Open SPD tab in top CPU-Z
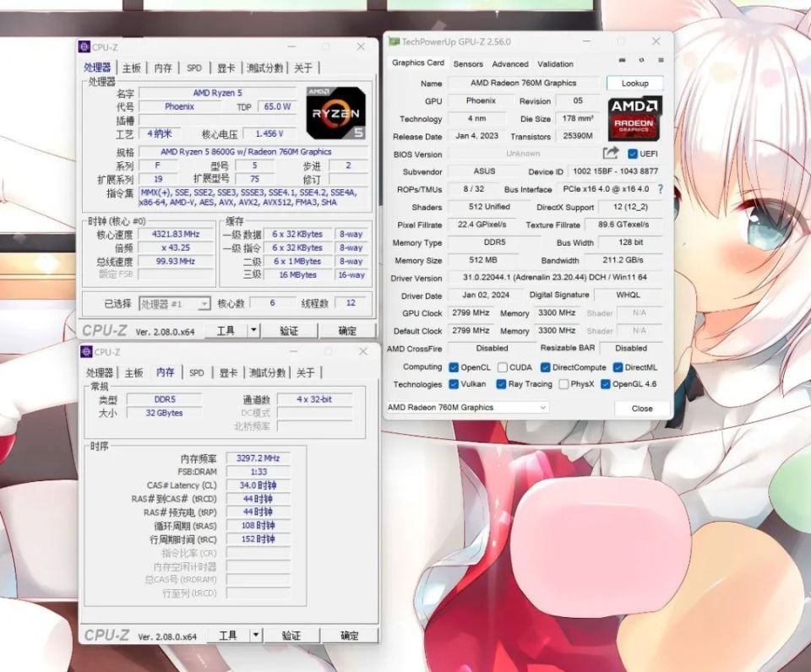 194,68
